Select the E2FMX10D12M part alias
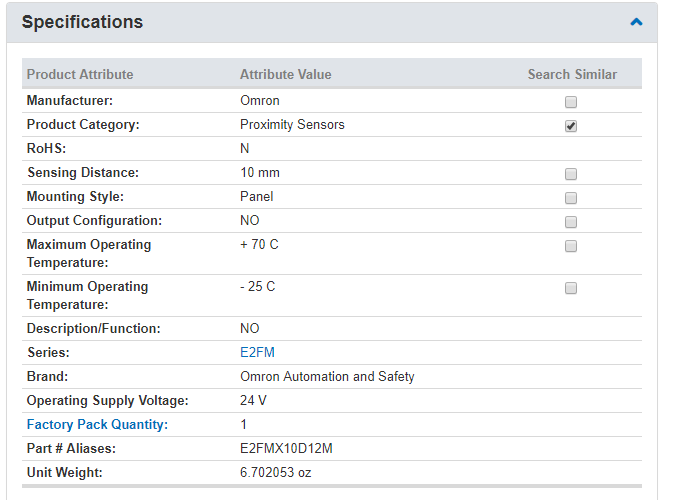Screen dimensions: 675x500 coord(286,448)
